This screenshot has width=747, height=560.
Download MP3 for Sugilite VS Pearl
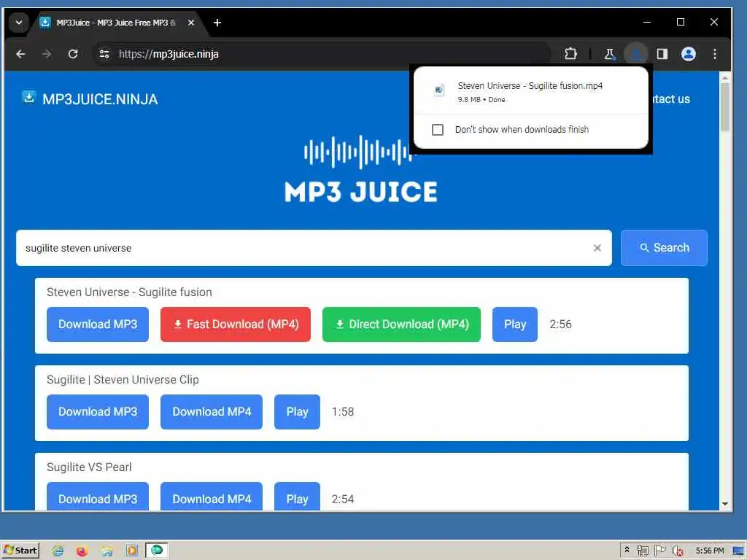pos(98,497)
